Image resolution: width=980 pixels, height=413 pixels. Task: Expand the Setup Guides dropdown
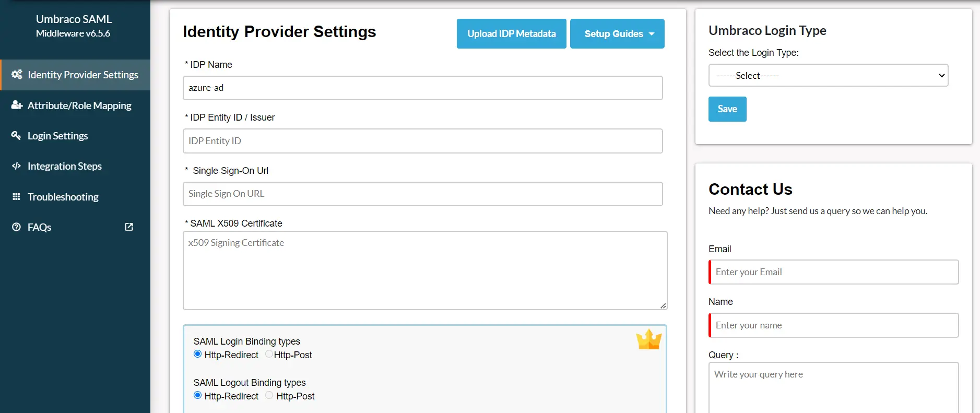pos(617,34)
